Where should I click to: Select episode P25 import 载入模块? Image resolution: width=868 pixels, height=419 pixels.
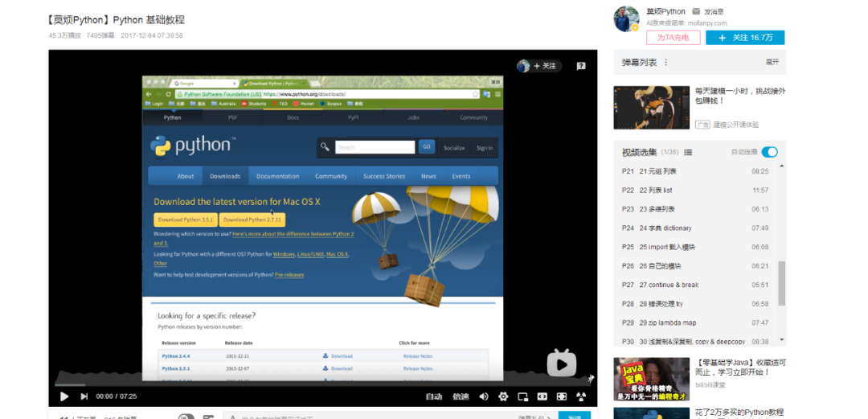coord(695,247)
